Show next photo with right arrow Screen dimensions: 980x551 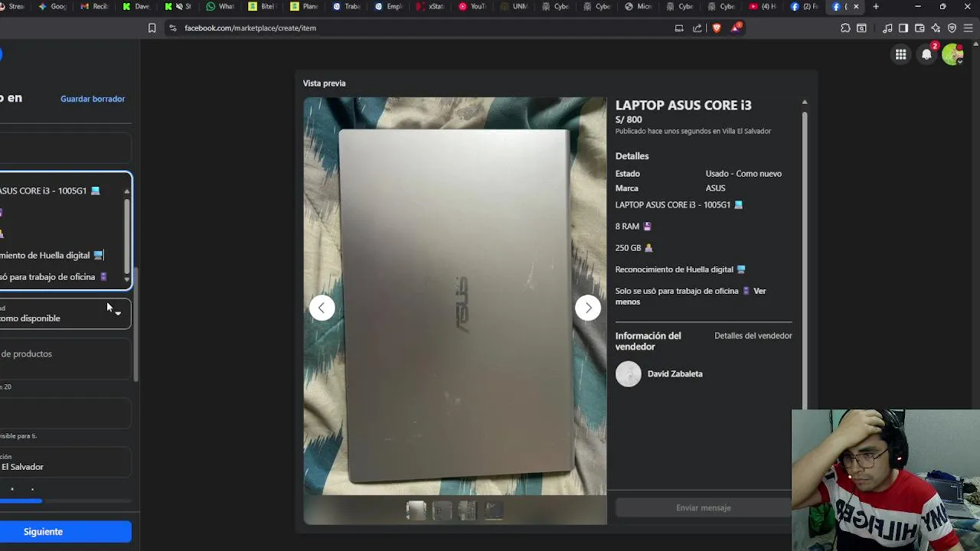click(588, 308)
